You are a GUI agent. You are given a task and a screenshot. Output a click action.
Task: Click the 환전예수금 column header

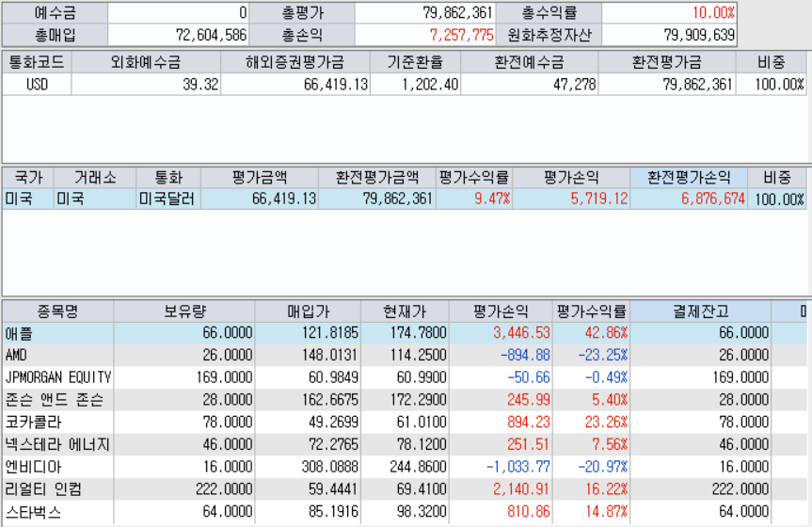pos(529,62)
